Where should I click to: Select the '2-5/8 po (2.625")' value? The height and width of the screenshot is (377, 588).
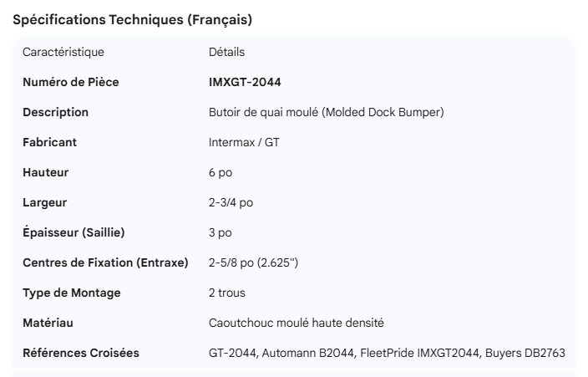pyautogui.click(x=253, y=262)
